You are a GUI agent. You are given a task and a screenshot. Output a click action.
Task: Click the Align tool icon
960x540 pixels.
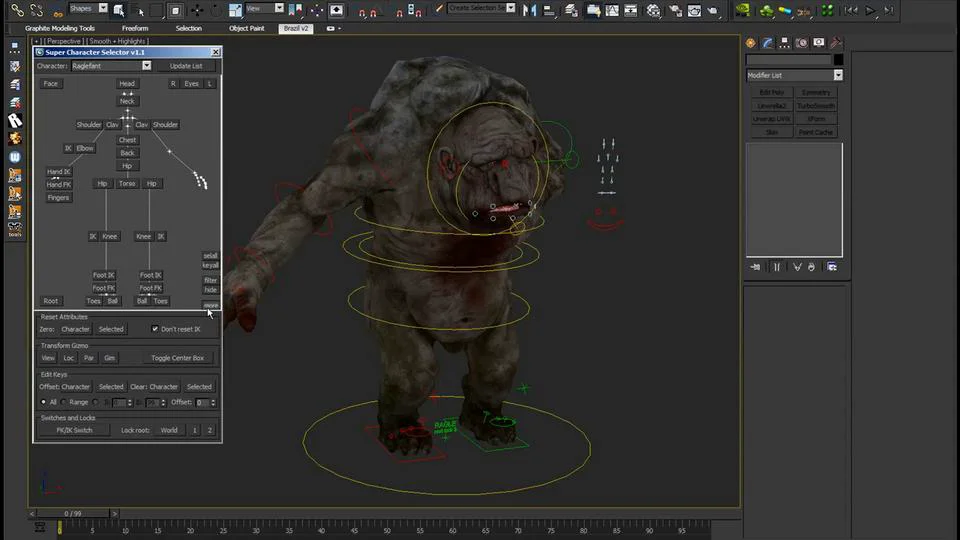(x=549, y=10)
